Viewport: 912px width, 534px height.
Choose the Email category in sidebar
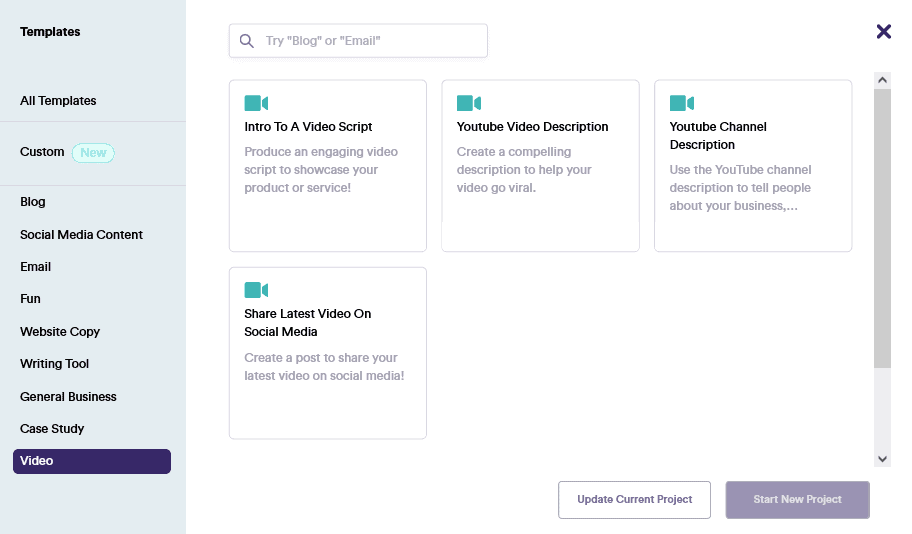coord(35,267)
